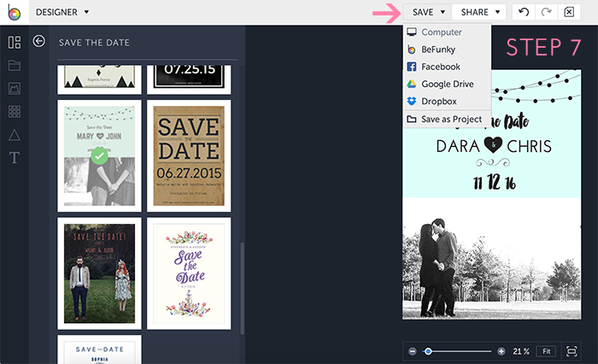Choose Save as Project option

point(447,119)
